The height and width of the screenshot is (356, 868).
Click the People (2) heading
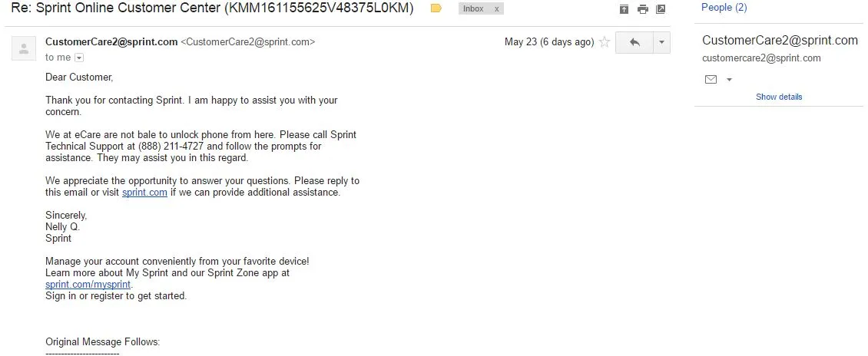tap(724, 8)
